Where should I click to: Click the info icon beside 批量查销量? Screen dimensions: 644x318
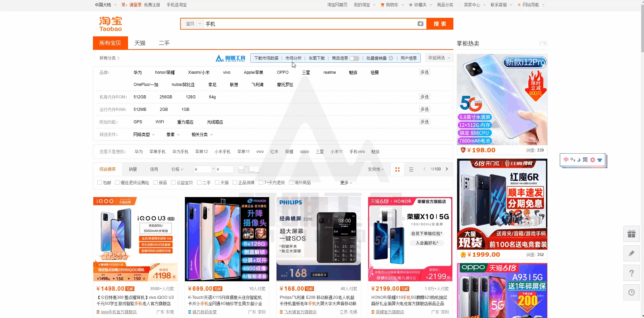[x=391, y=58]
